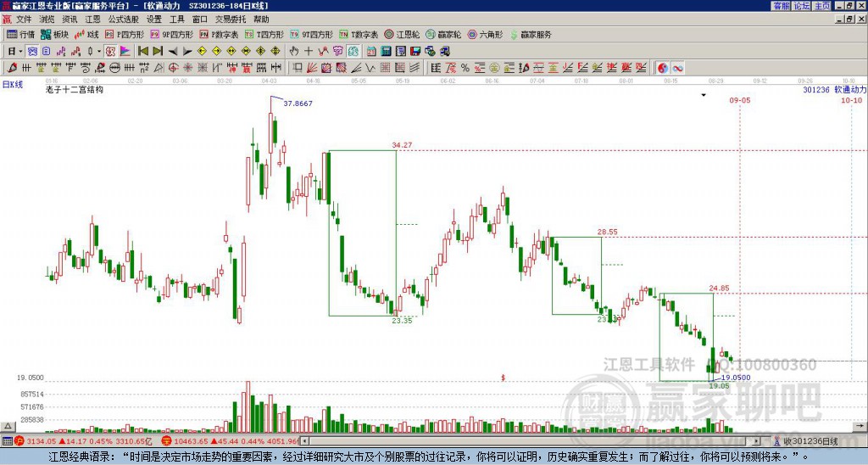This screenshot has height=465, width=868.
Task: Open the 江恩轮 Gann wheel tool
Action: pos(409,35)
